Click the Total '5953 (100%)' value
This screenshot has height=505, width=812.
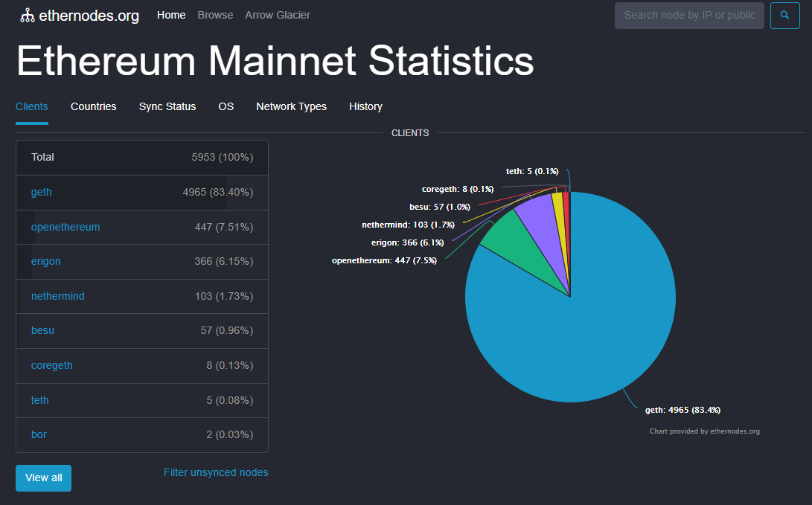tap(222, 157)
